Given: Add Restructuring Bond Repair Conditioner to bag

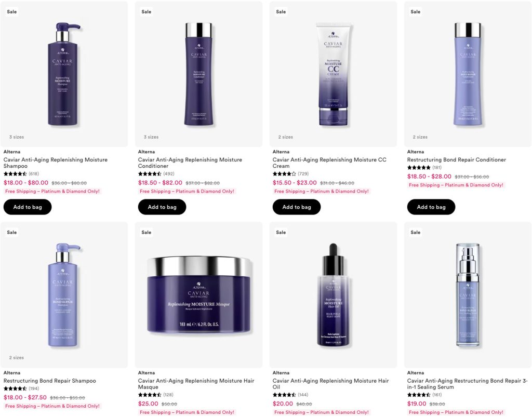Looking at the screenshot, I should 431,207.
